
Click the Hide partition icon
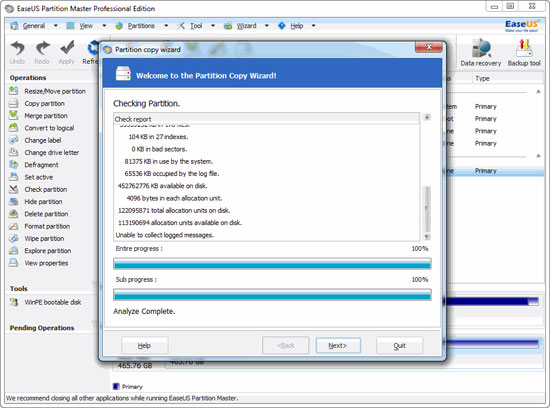point(14,201)
